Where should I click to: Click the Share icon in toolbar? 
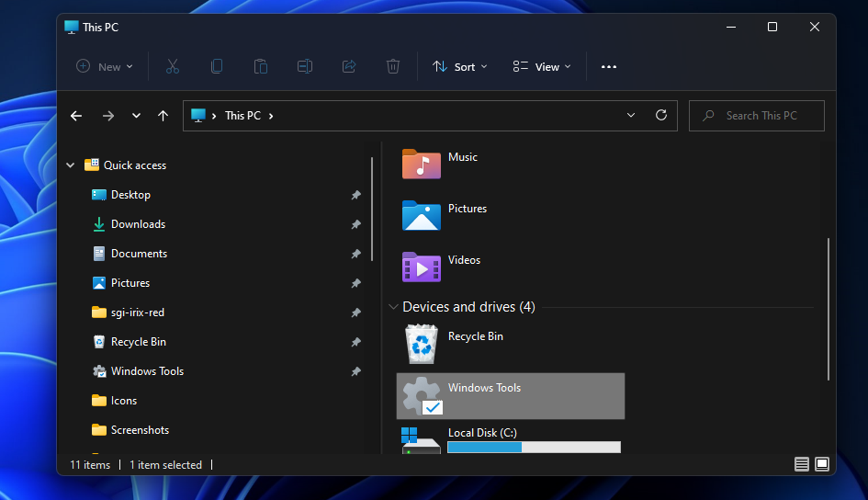coord(349,66)
